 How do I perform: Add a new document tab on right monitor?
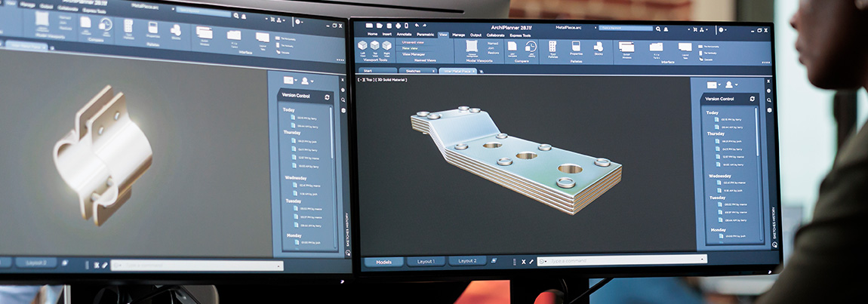(x=481, y=72)
